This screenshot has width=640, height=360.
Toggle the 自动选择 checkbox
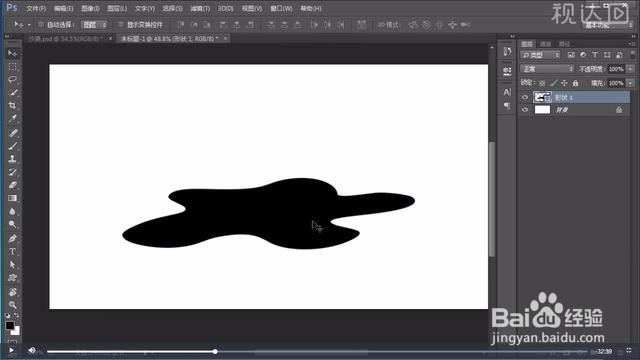[41, 24]
